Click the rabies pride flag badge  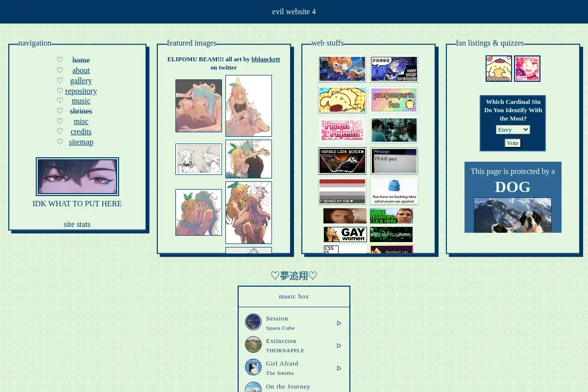(x=342, y=192)
